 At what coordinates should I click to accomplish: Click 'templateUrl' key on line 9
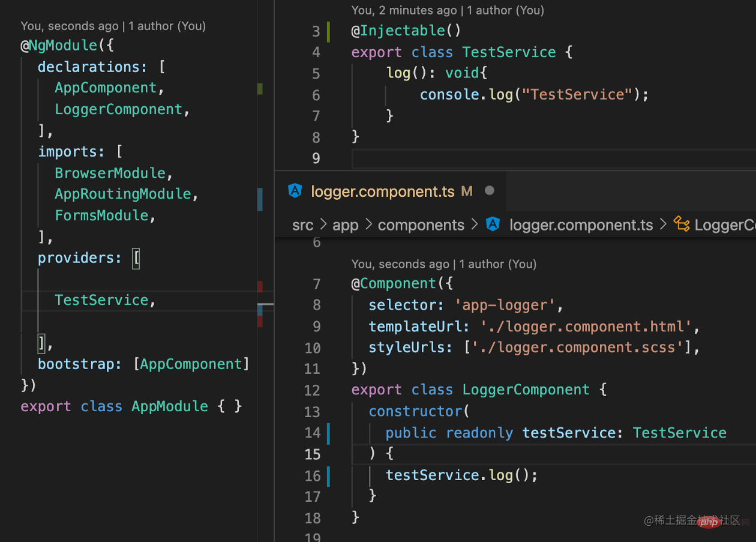[x=415, y=327]
